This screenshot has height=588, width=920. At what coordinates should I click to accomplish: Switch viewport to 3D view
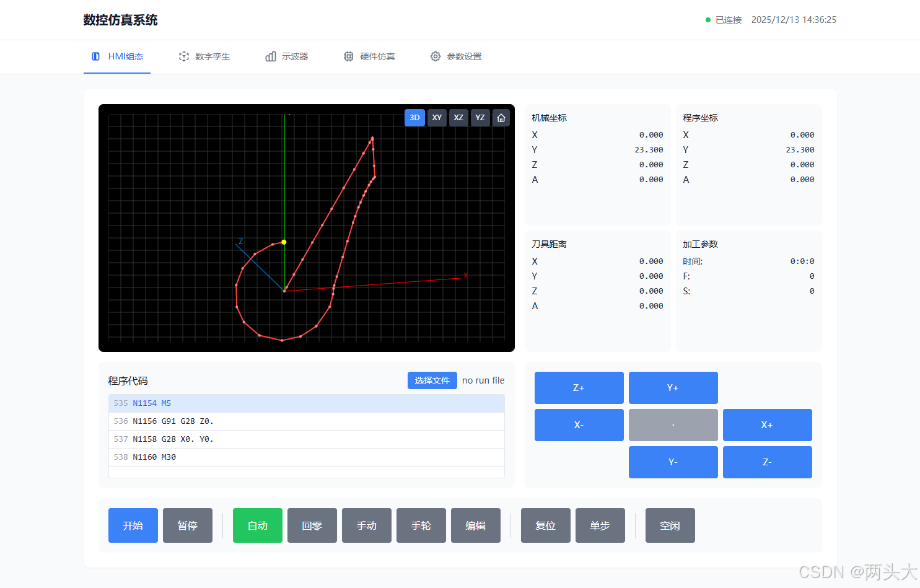coord(414,118)
